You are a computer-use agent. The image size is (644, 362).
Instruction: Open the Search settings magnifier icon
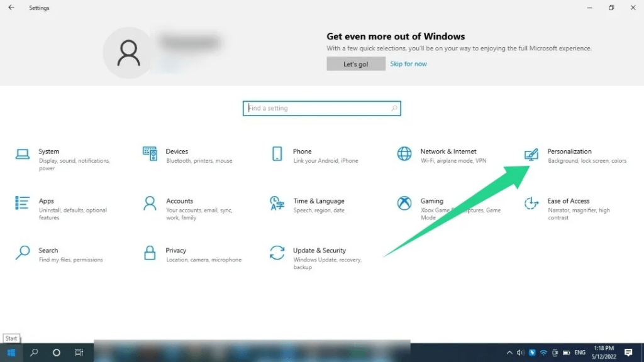23,253
